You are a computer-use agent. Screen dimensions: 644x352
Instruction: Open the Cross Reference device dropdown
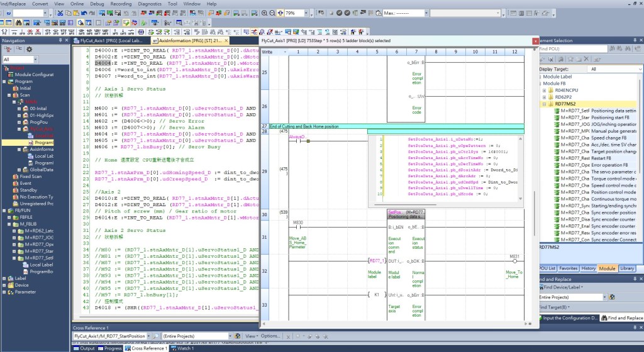tap(148, 336)
